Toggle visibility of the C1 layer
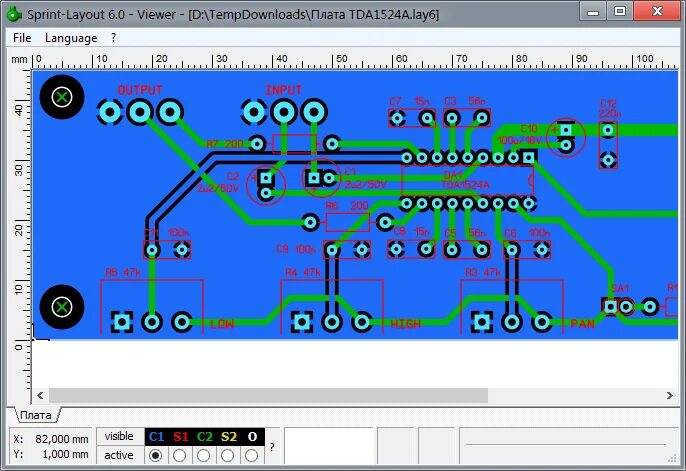686x471 pixels. 157,436
